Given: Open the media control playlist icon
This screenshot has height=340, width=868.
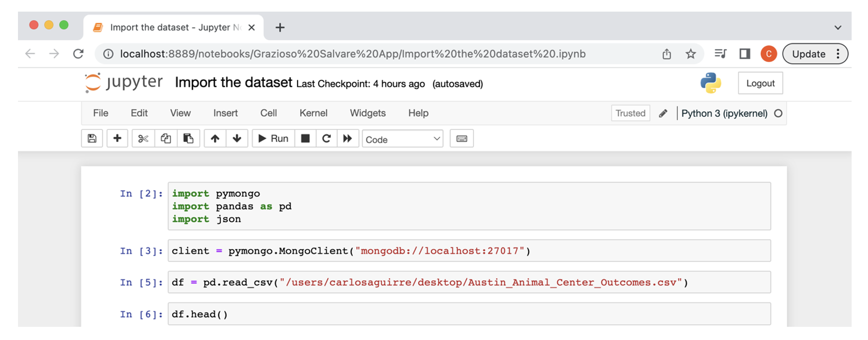Looking at the screenshot, I should (x=720, y=53).
